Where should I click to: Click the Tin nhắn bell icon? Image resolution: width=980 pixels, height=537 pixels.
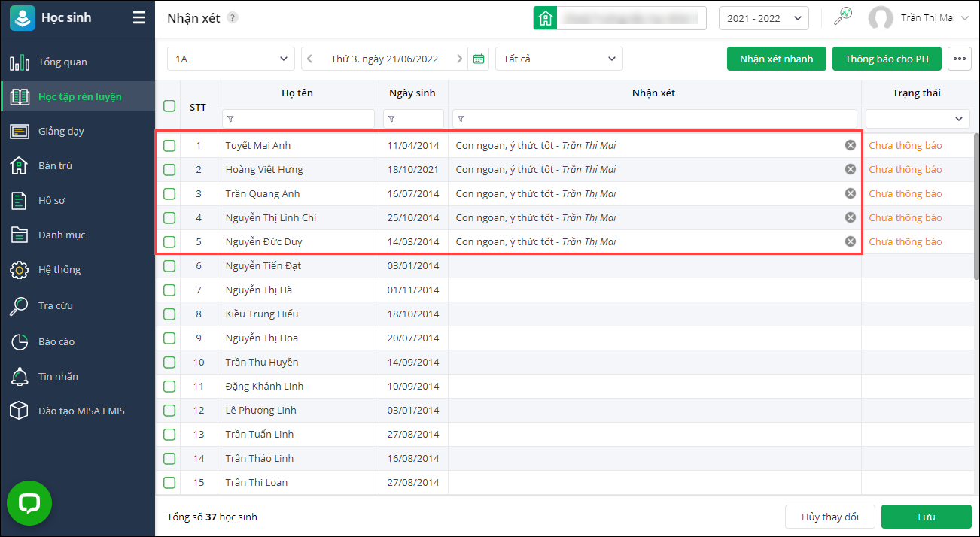20,376
